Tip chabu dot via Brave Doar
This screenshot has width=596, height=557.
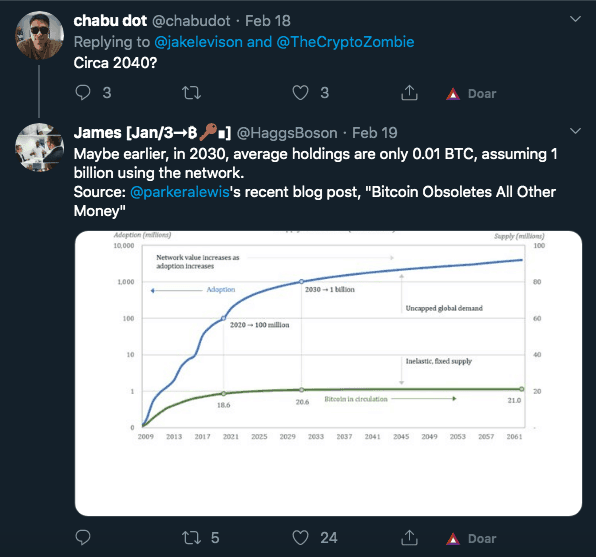tap(471, 94)
